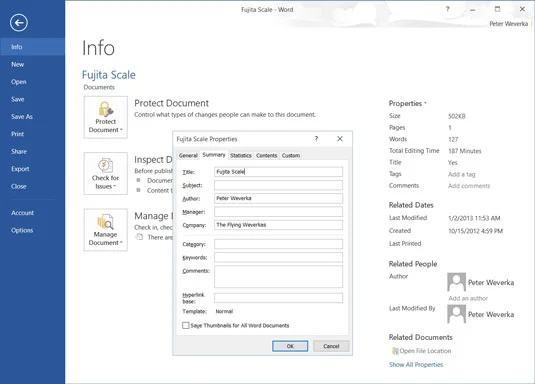
Task: Click the Show All Properties link
Action: coord(416,365)
